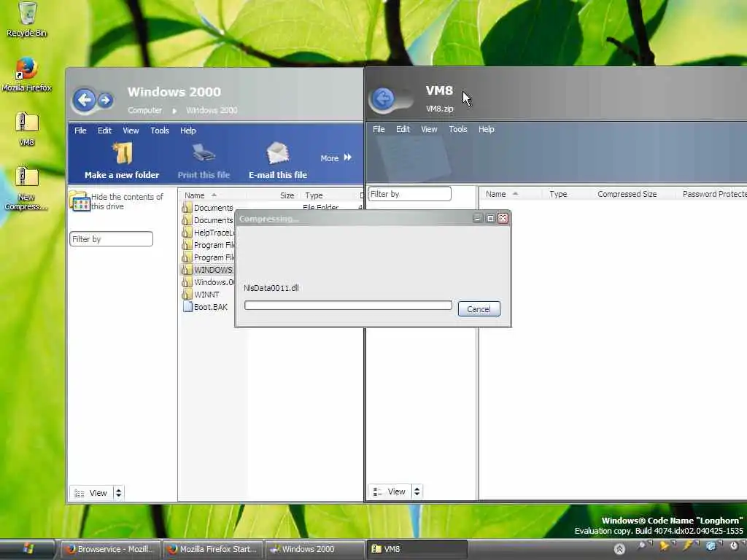Click Filter by field in VM8 window

[x=409, y=194]
